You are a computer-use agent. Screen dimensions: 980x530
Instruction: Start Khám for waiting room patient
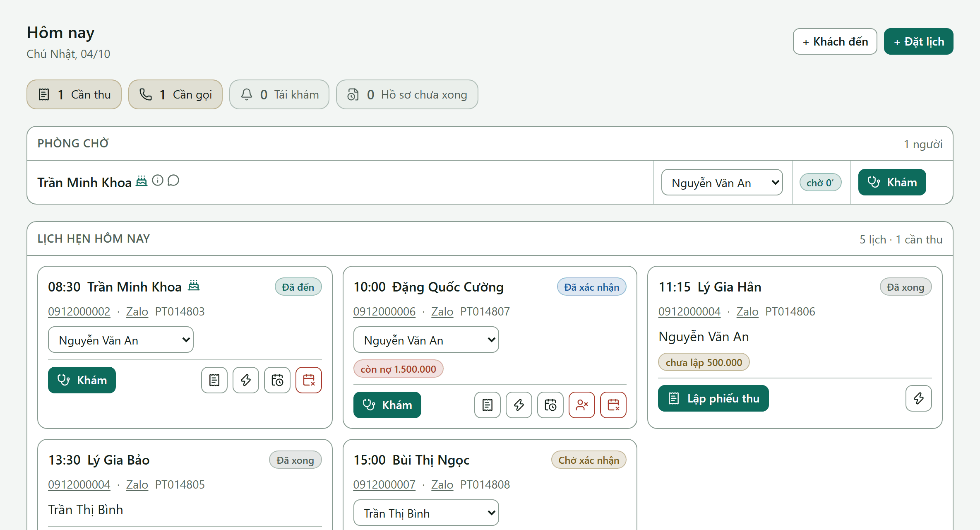pyautogui.click(x=892, y=182)
